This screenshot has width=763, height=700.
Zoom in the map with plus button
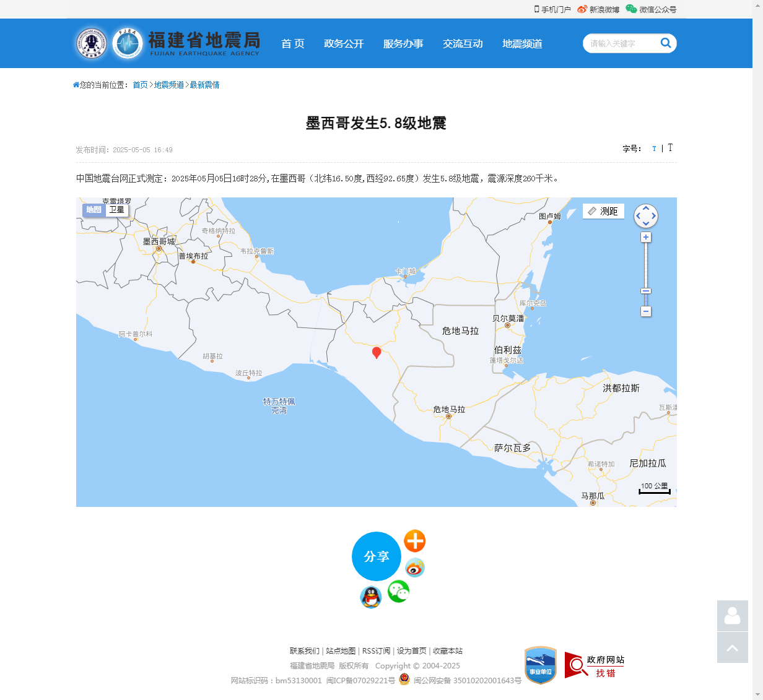point(646,238)
